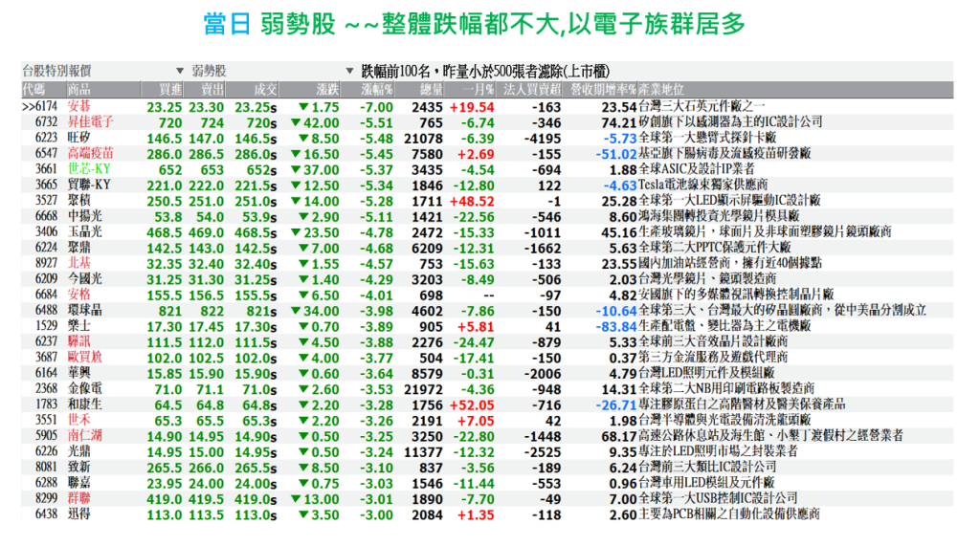The height and width of the screenshot is (546, 980).
Task: Click the drop arrow in 玉晶光 row
Action: (x=297, y=231)
